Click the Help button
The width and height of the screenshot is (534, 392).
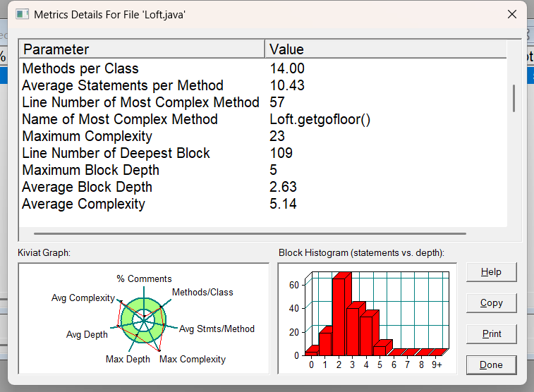[x=491, y=272]
